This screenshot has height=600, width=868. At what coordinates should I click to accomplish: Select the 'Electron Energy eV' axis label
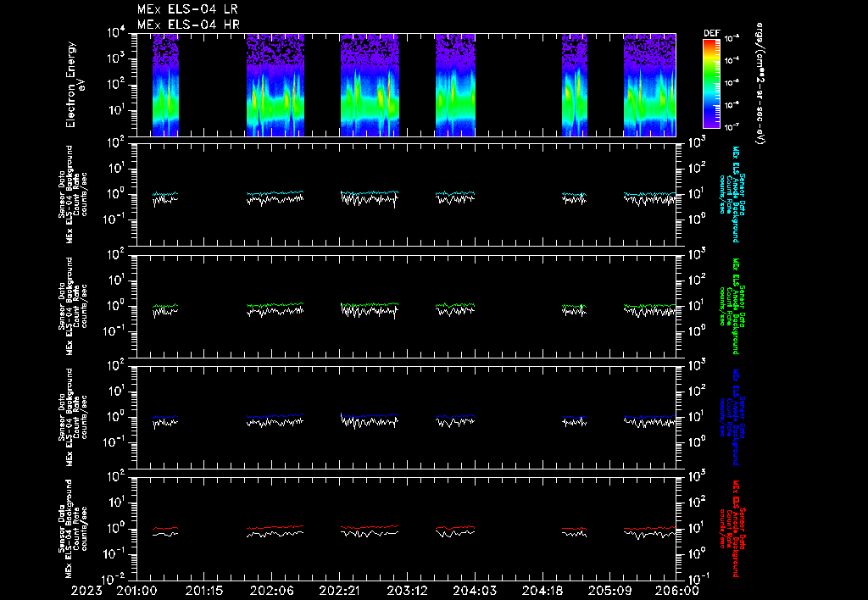point(75,85)
